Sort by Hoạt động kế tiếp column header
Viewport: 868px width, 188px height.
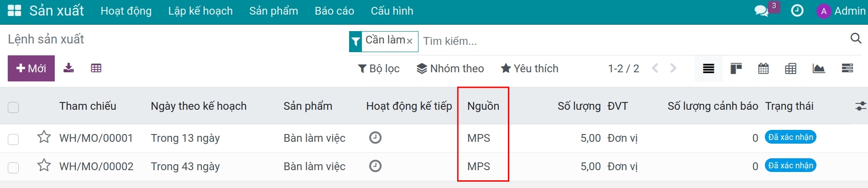409,106
